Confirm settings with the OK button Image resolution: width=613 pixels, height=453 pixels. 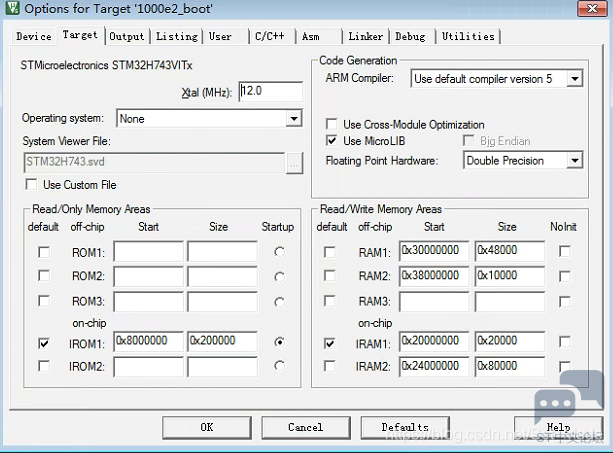coord(207,427)
